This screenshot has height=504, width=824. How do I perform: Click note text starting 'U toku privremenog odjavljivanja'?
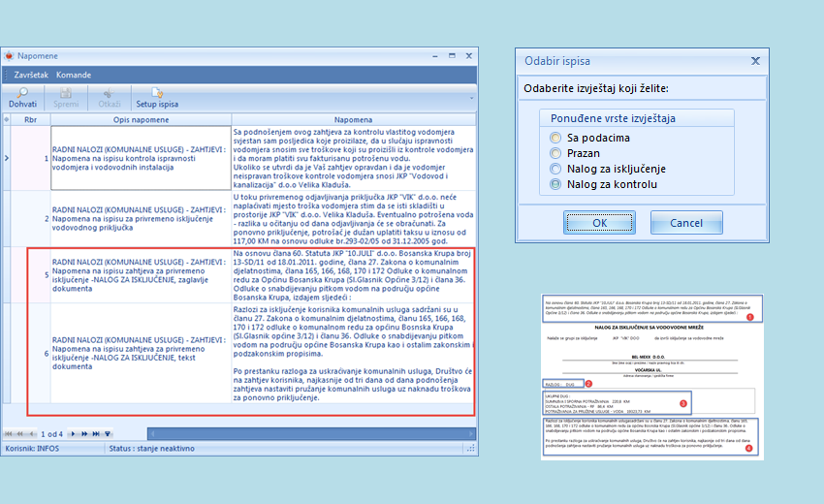tap(353, 219)
